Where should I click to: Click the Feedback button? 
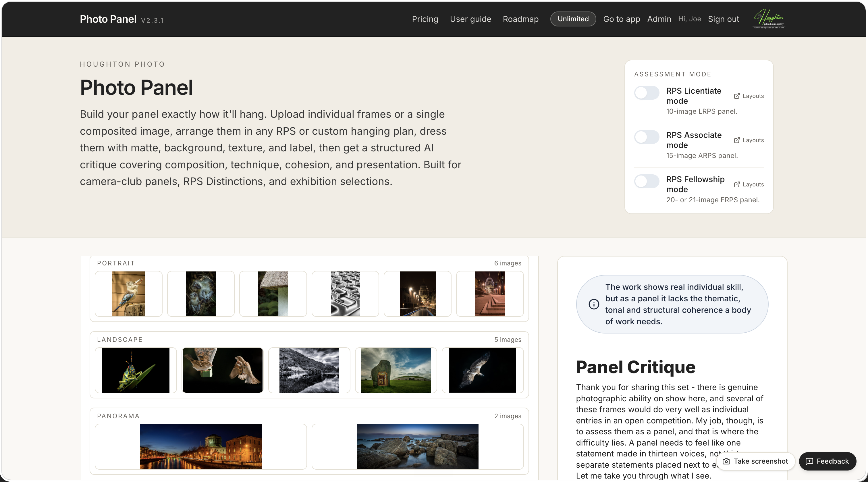[827, 461]
